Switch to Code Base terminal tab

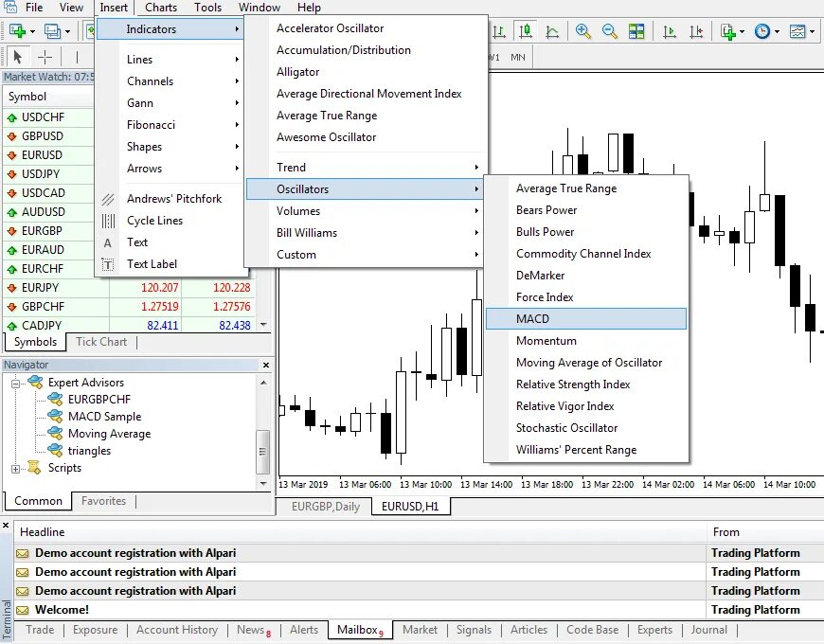[x=592, y=630]
